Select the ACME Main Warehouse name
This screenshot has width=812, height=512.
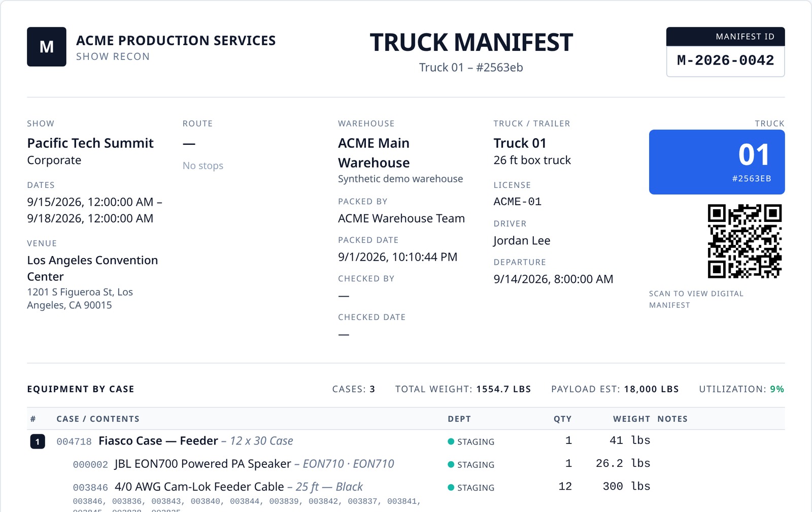tap(374, 153)
